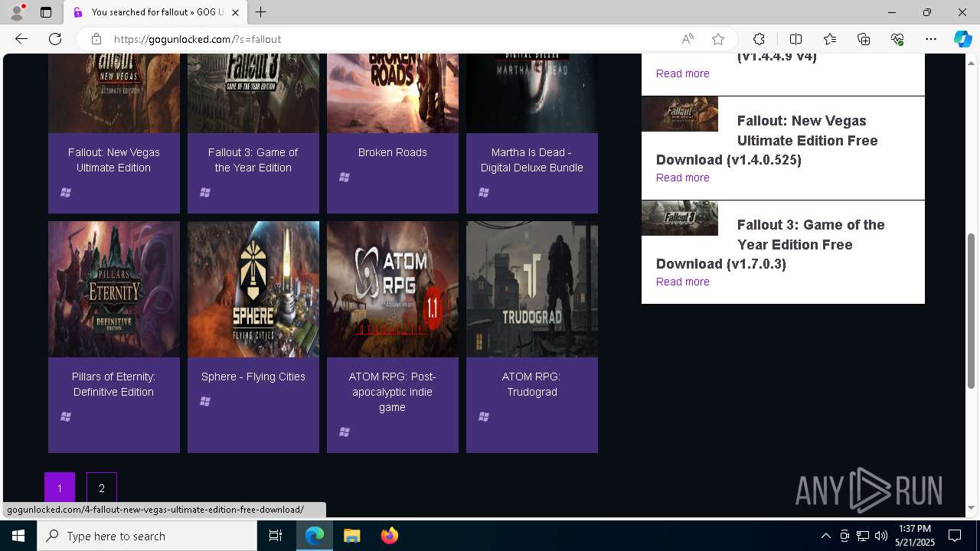Click the Pillars of Eternity cover image

[x=114, y=289]
